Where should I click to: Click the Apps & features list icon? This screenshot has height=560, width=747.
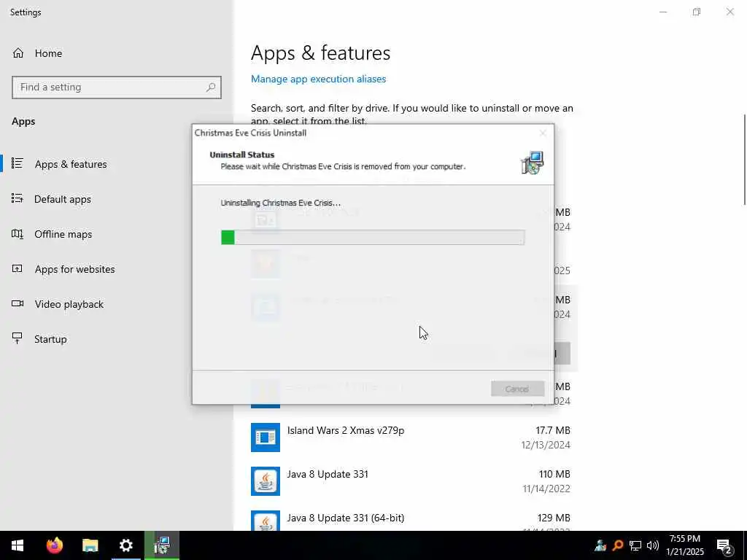(x=18, y=163)
